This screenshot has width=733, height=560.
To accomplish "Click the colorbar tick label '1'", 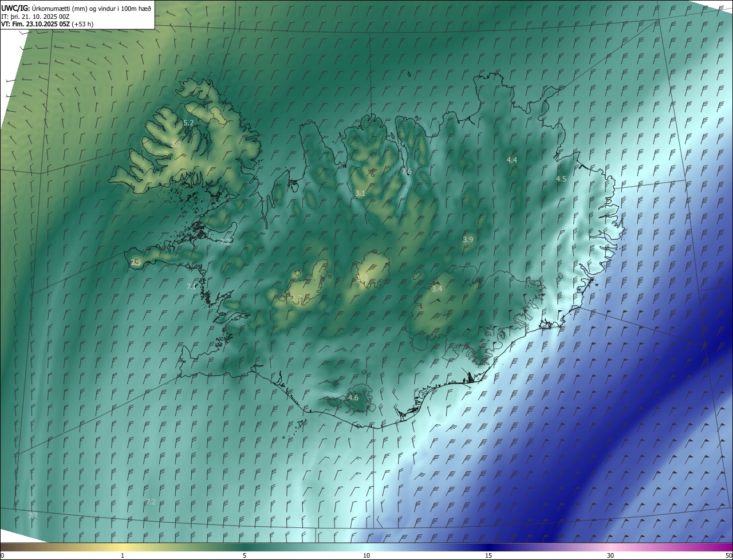I will pyautogui.click(x=123, y=555).
